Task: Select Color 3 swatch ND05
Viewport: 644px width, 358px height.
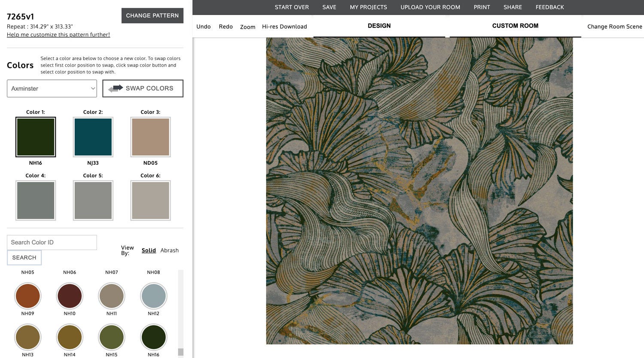Action: (x=151, y=137)
